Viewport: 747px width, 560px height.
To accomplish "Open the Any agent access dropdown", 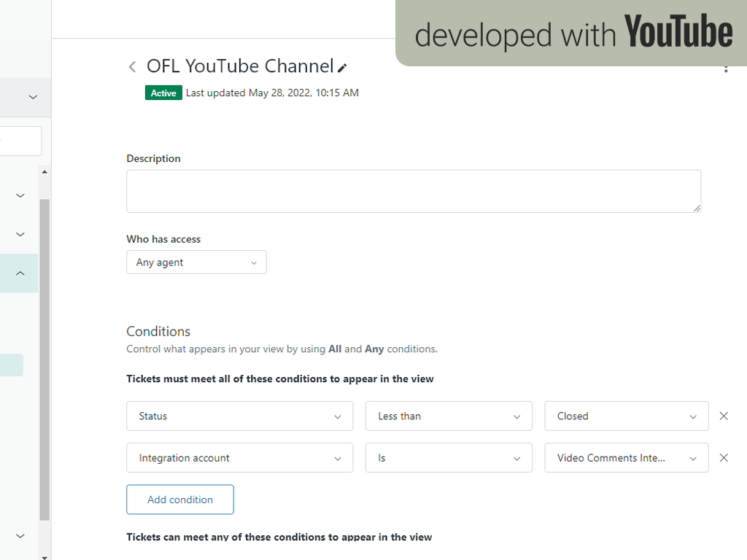I will coord(196,262).
